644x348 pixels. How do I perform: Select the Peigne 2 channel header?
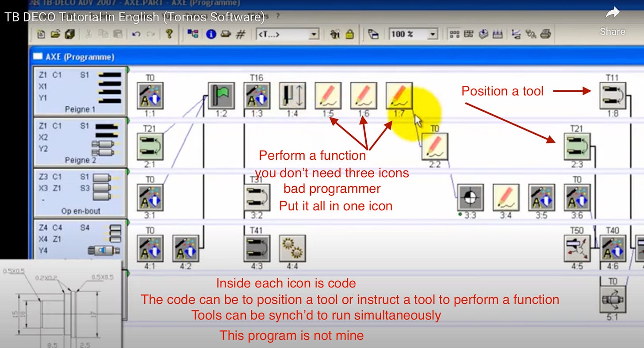tap(80, 142)
